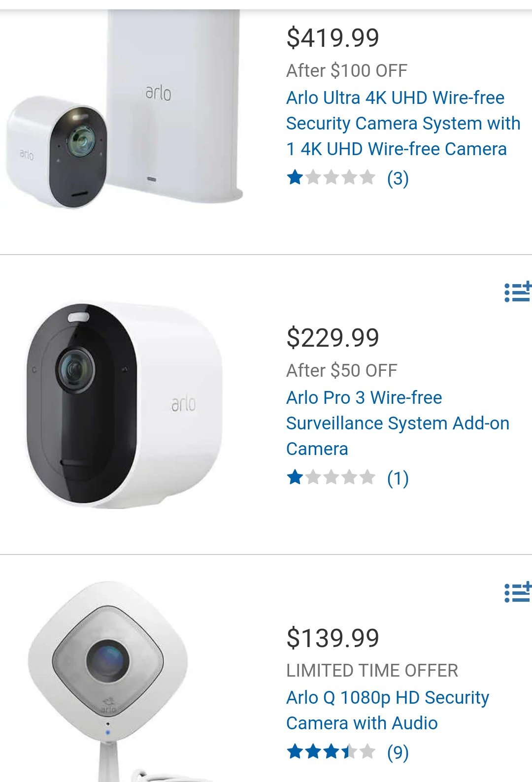Image resolution: width=532 pixels, height=782 pixels.
Task: Add Arlo Q camera to list
Action: coord(518,592)
